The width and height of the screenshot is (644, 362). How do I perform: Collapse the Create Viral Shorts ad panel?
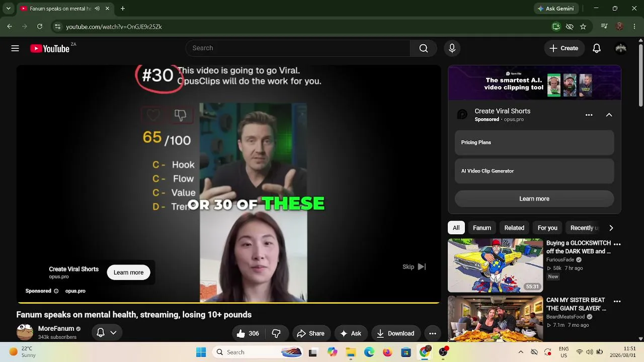coord(609,115)
